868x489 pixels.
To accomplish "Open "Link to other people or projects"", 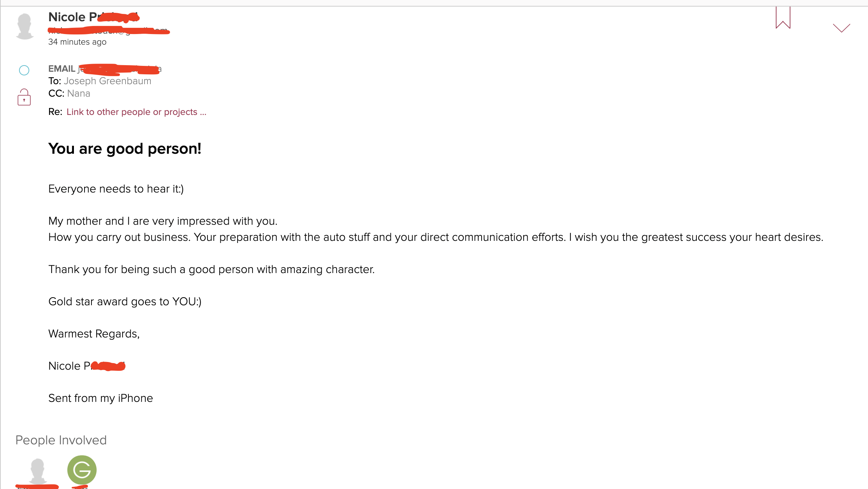I will point(136,112).
